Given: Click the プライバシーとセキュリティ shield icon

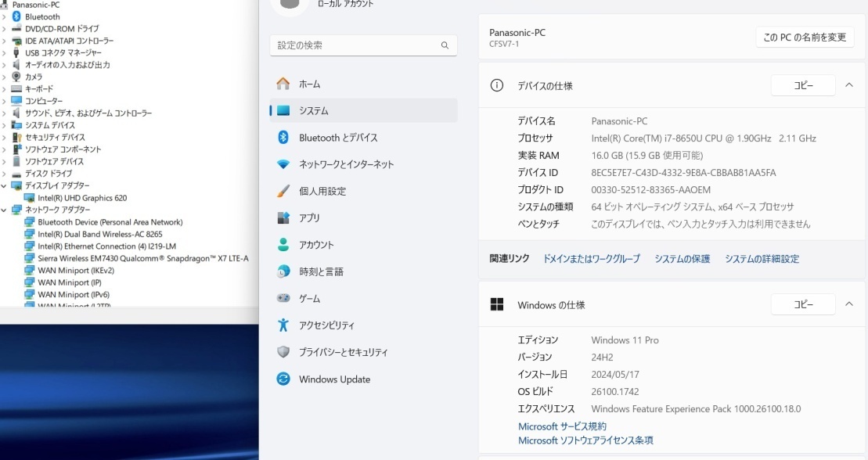Looking at the screenshot, I should 283,352.
